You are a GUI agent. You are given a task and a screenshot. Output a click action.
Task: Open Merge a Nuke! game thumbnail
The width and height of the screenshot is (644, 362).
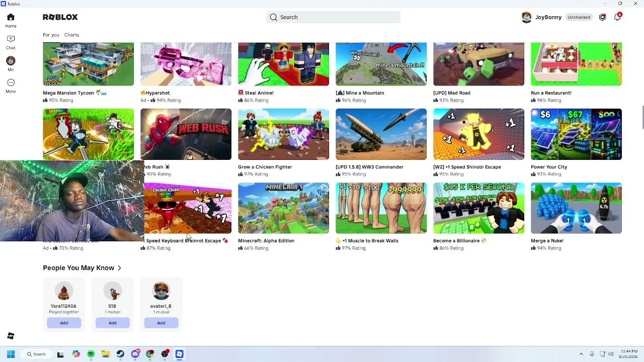click(x=577, y=208)
